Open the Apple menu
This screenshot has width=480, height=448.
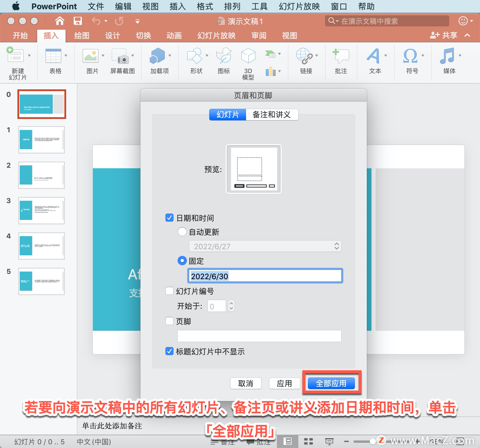coord(16,6)
